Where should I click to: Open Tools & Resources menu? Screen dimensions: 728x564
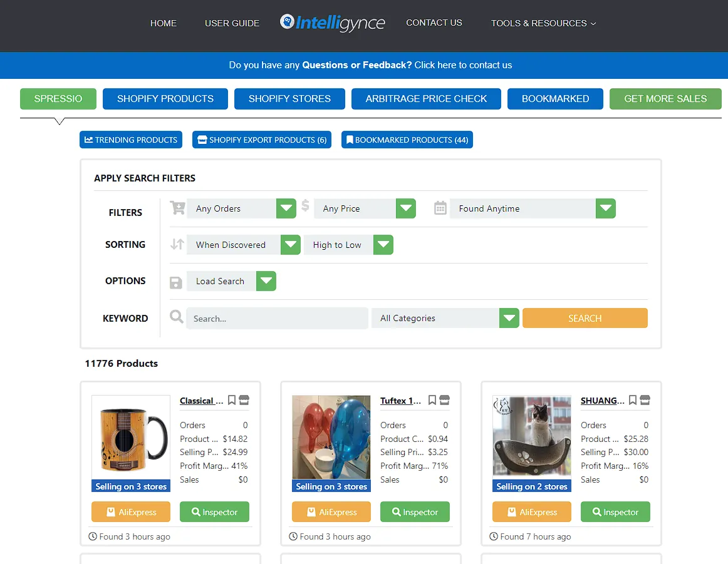tap(543, 23)
